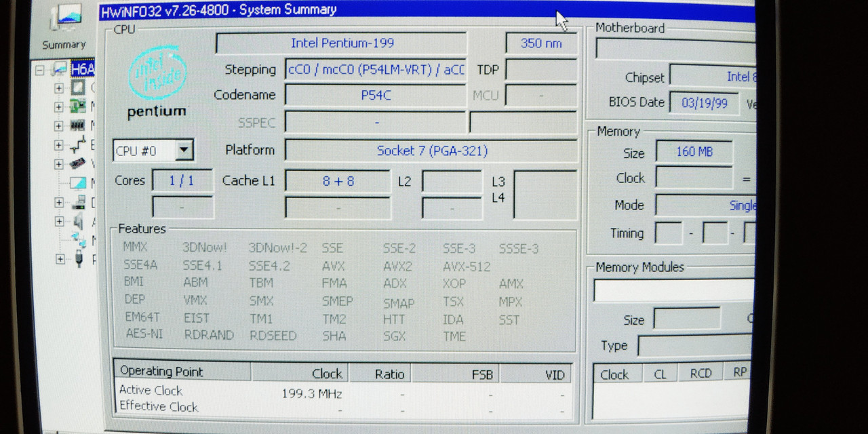Click the MMX feature label
868x434 pixels.
tap(135, 248)
